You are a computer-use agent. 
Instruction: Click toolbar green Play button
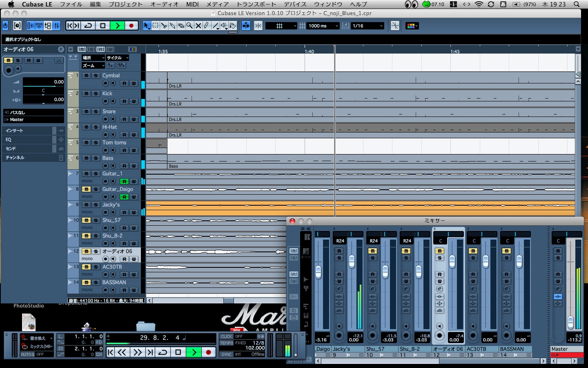117,26
